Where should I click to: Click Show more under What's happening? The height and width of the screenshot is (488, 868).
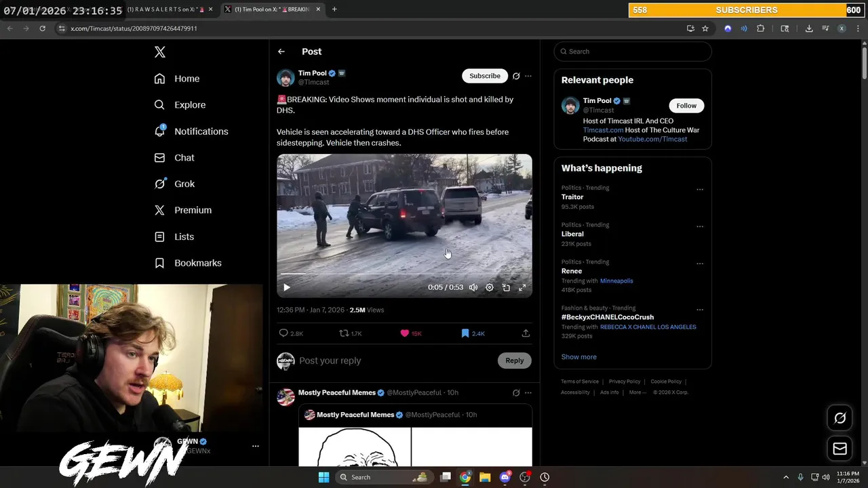[x=579, y=357]
